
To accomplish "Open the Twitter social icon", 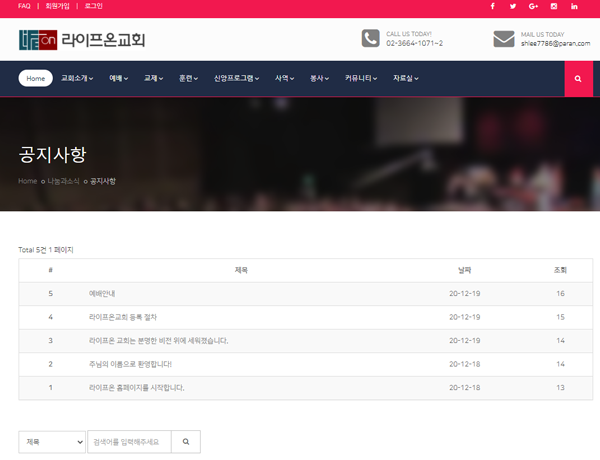I will (513, 6).
